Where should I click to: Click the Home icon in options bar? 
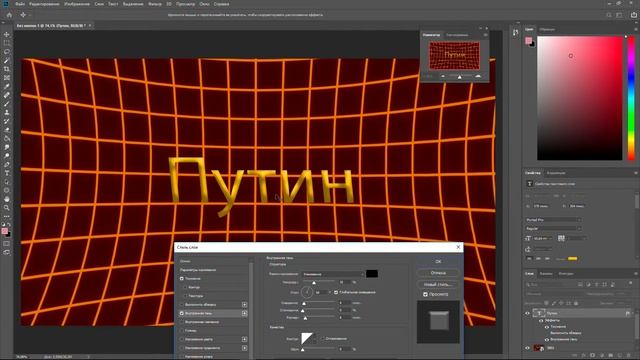9,15
